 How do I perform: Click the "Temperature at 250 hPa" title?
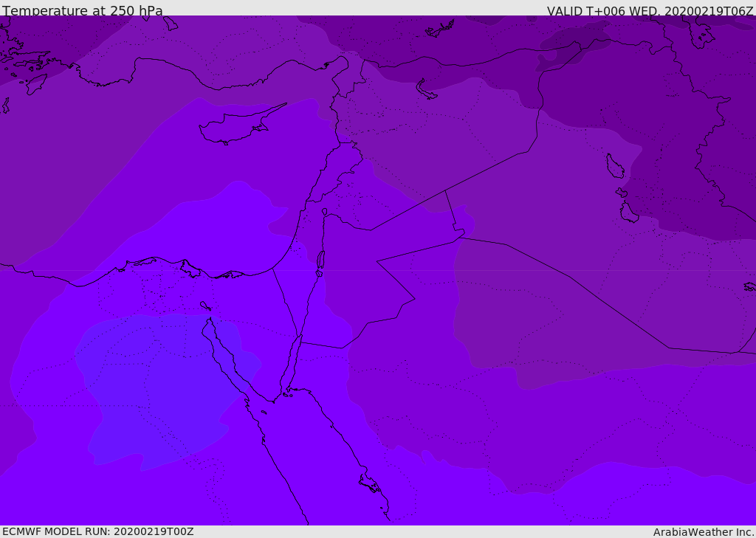[82, 11]
